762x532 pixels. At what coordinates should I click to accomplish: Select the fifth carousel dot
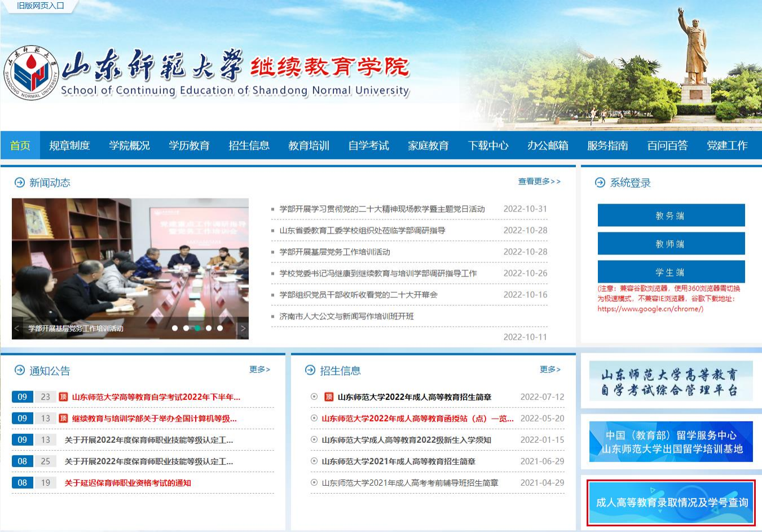[220, 328]
